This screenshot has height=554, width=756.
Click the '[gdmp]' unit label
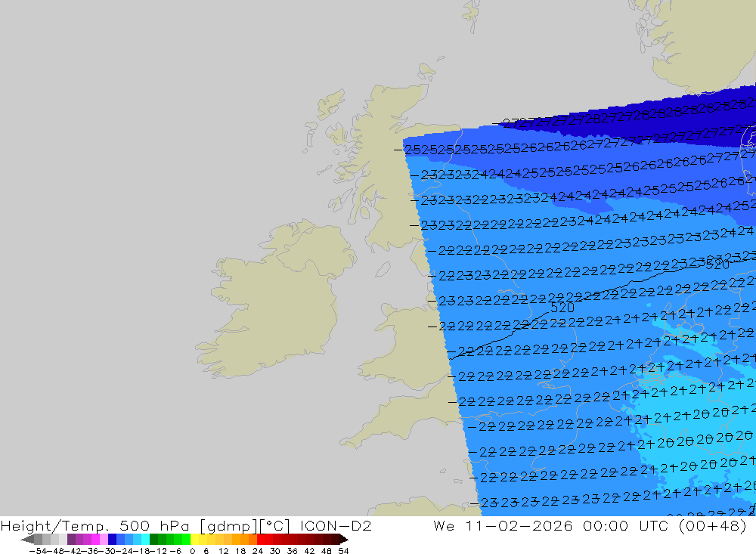228,525
